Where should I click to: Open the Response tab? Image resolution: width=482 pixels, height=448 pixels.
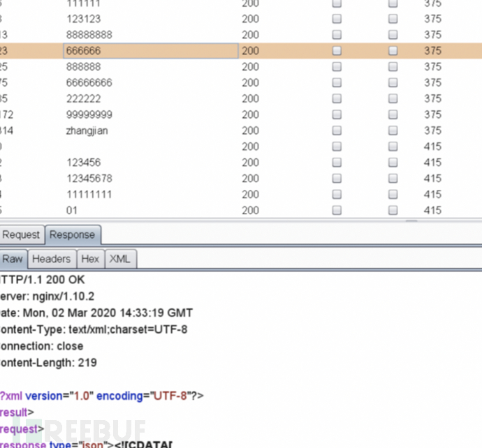point(73,235)
